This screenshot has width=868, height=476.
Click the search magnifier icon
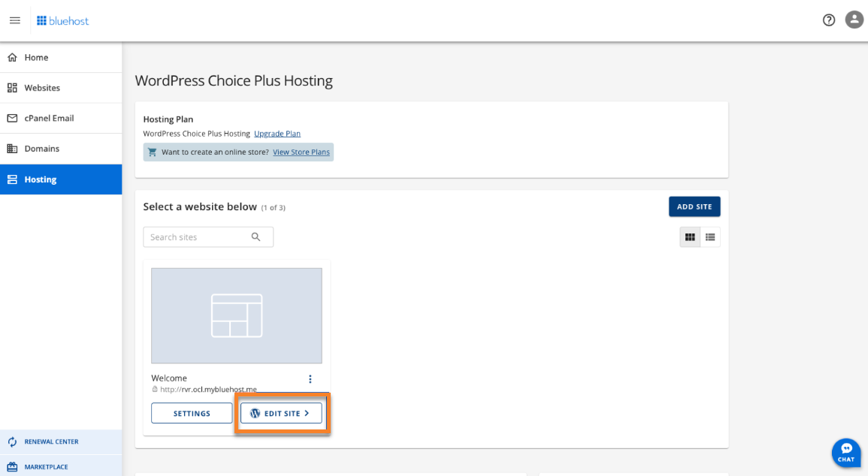(256, 236)
